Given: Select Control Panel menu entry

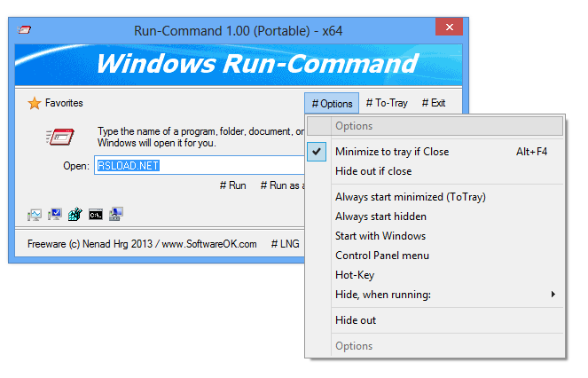Looking at the screenshot, I should (435, 256).
